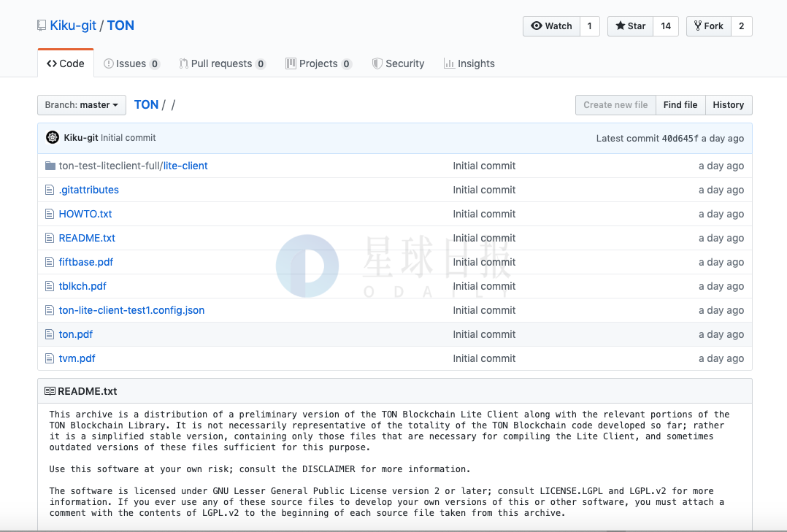Click the Kiku-git avatar in commit bar
The width and height of the screenshot is (787, 532).
point(53,137)
